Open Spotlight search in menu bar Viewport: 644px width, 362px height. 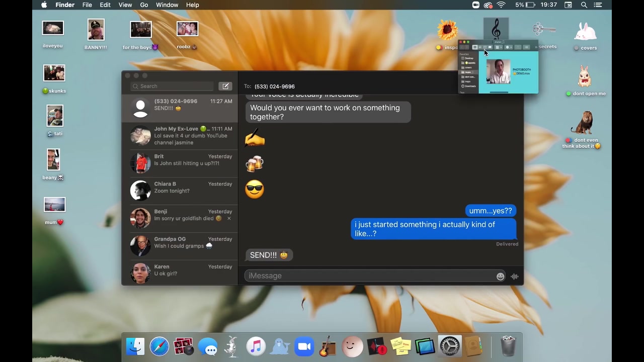coord(584,5)
